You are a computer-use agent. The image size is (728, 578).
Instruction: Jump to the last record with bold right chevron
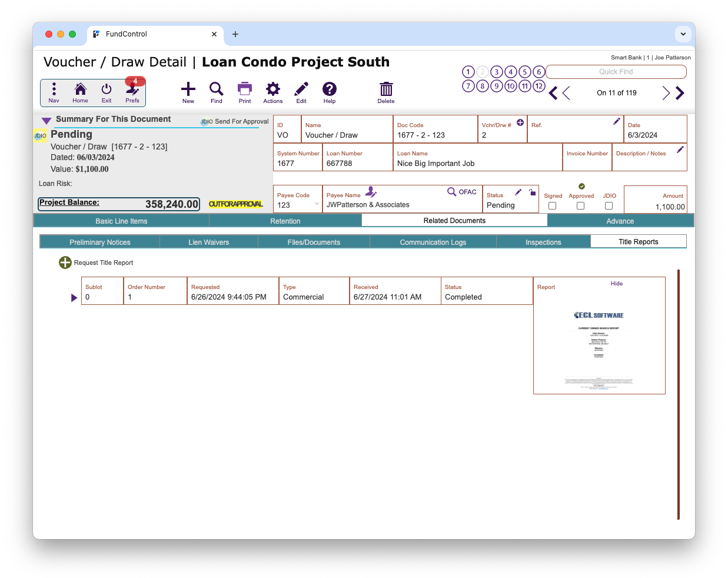point(680,93)
